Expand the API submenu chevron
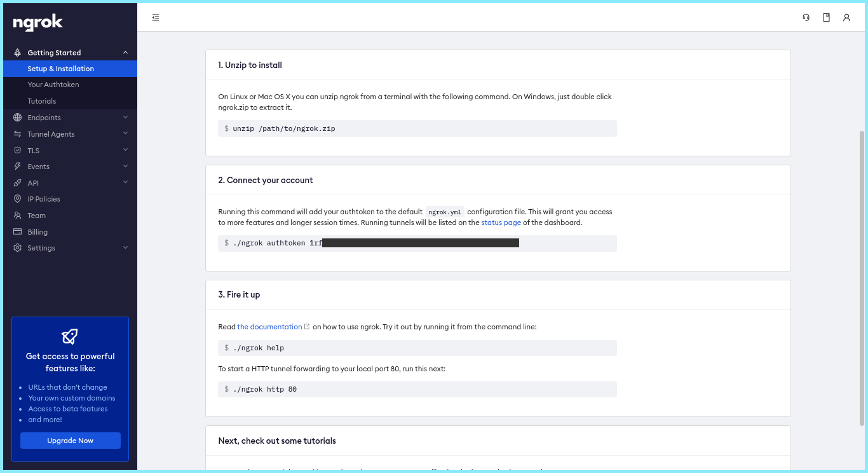This screenshot has height=473, width=868. pyautogui.click(x=125, y=183)
